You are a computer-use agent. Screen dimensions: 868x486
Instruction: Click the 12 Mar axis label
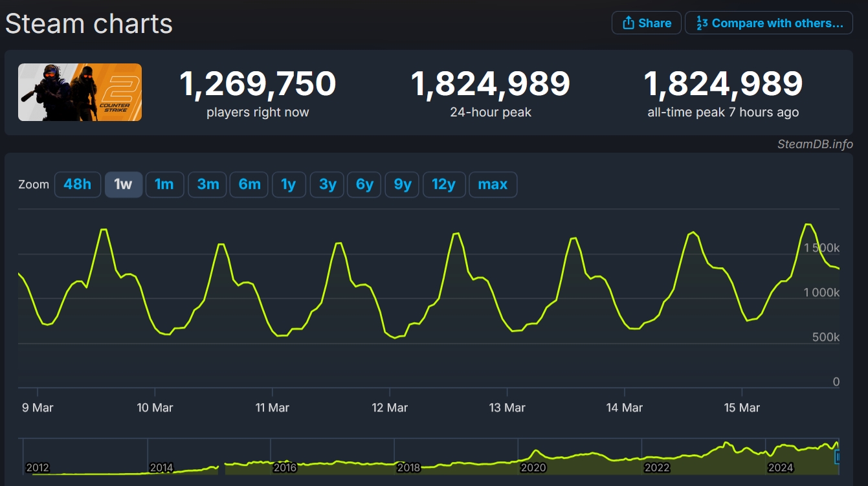pos(390,408)
